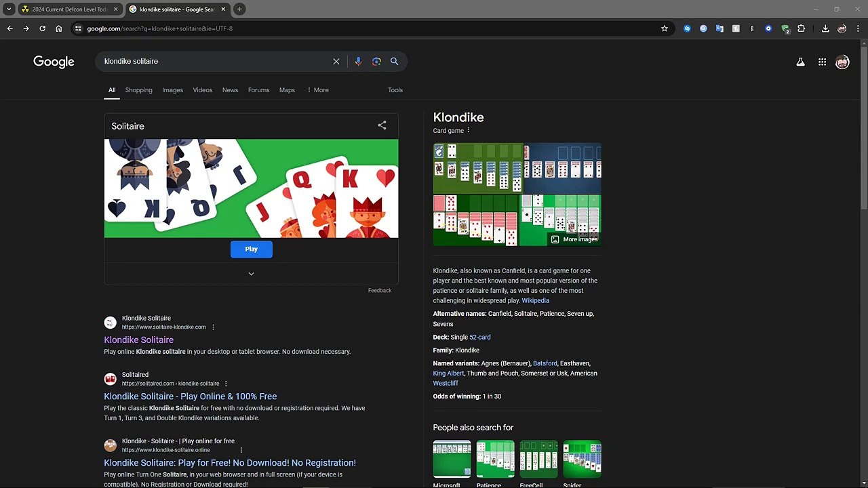Open the Shazam extension icon
868x488 pixels.
(687, 28)
